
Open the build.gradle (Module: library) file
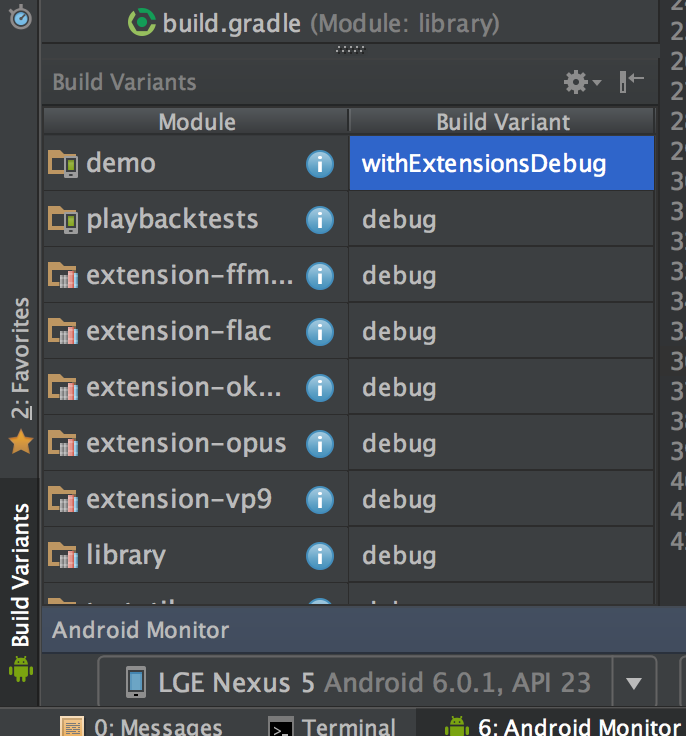click(x=313, y=23)
